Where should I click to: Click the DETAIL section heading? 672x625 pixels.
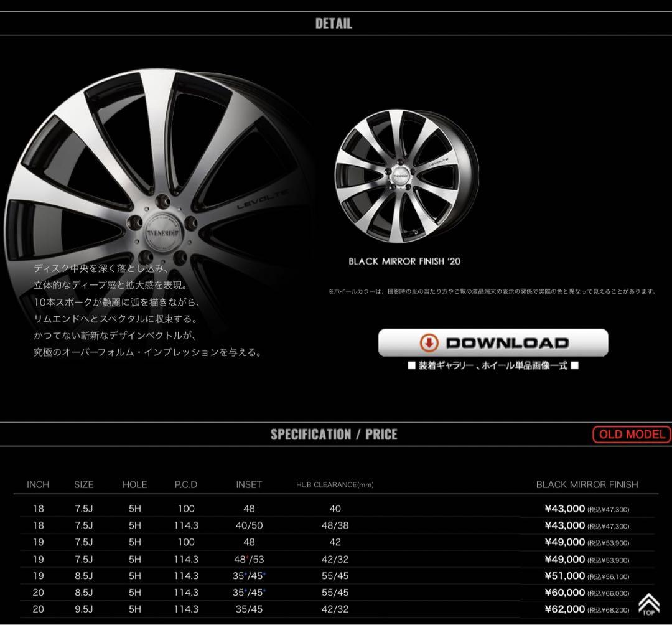click(x=334, y=23)
